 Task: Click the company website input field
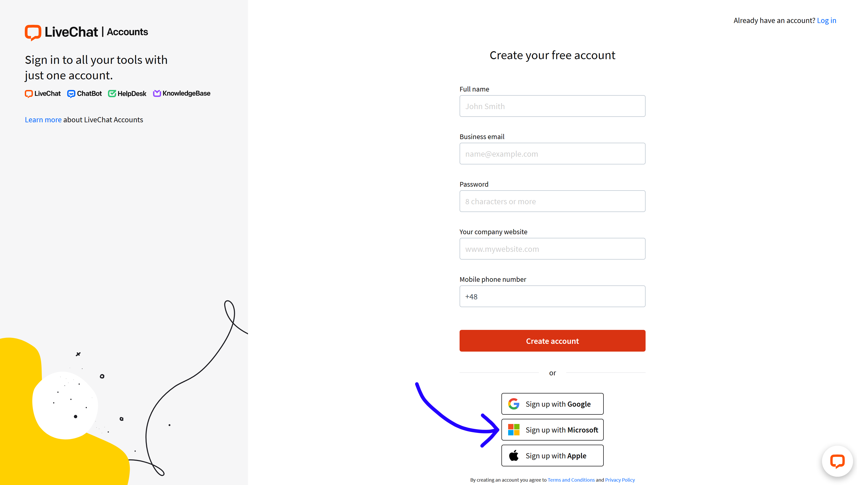tap(552, 248)
